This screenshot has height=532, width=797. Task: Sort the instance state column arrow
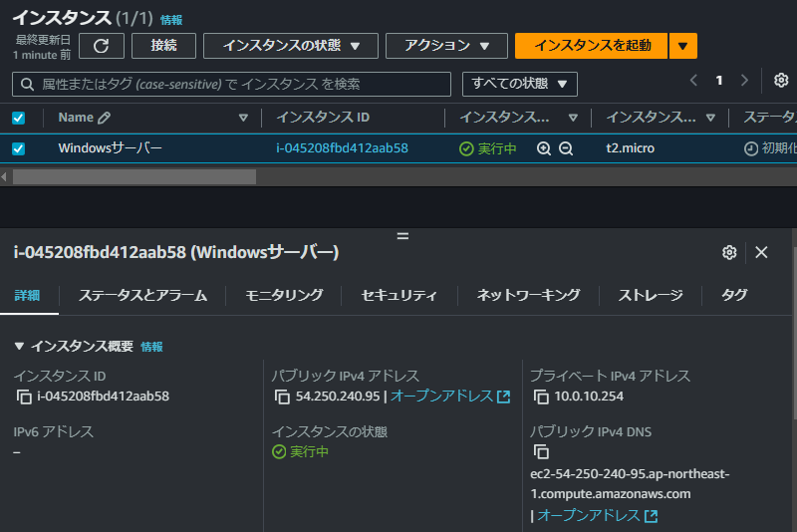(x=573, y=118)
